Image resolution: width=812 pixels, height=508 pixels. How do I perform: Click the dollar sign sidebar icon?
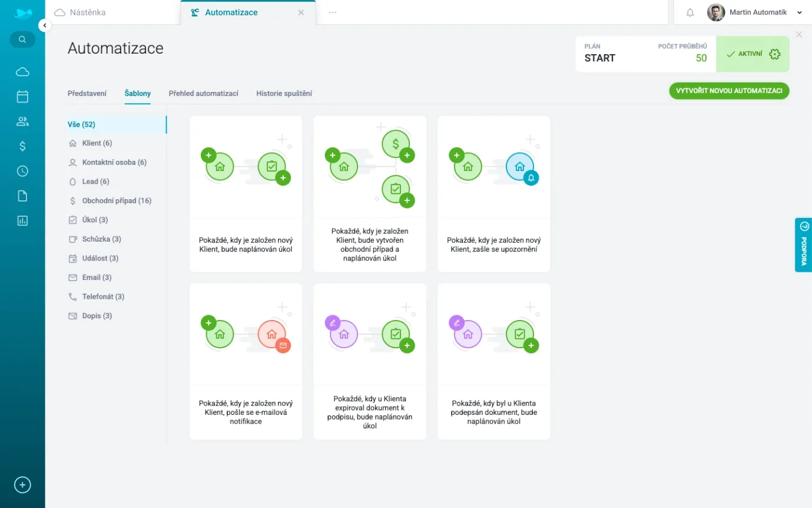click(22, 146)
